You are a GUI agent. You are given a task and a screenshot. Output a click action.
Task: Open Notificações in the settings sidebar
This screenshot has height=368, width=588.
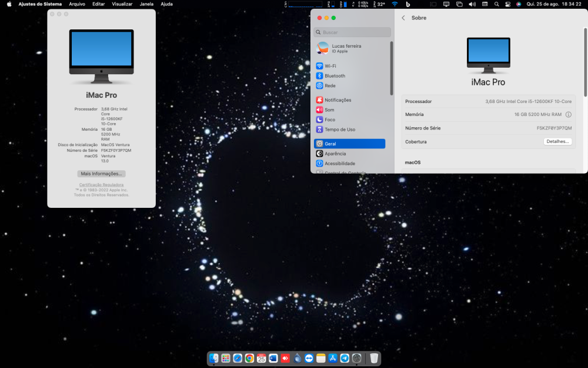pos(349,100)
